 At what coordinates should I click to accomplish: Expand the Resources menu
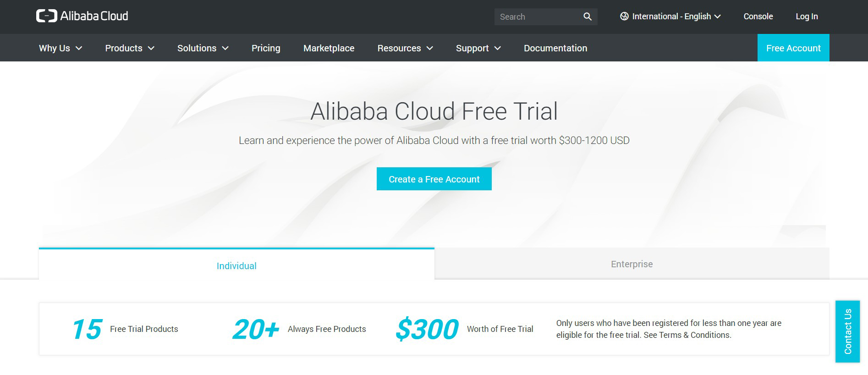(405, 48)
